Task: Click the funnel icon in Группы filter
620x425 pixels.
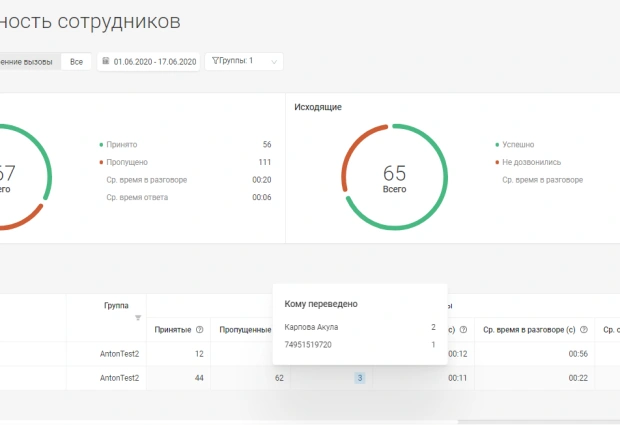Action: point(216,61)
